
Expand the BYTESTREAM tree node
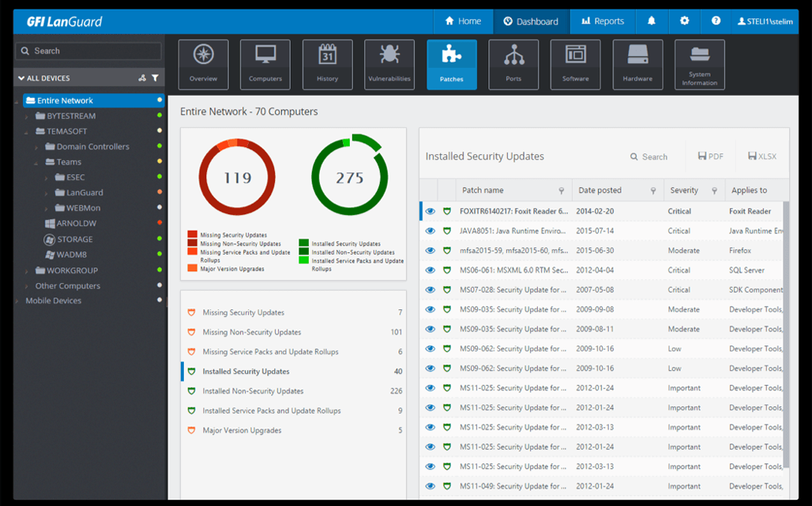tap(26, 116)
